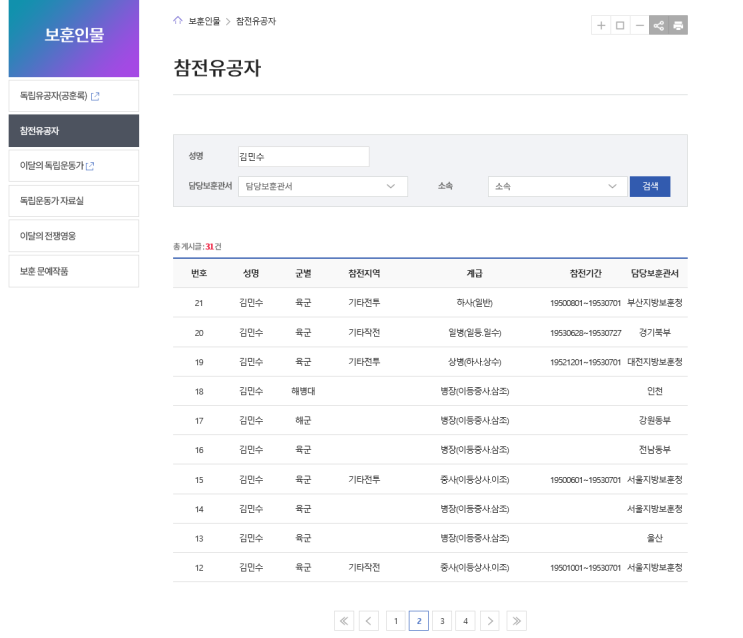Click 보훈인물 breadcrumb link
This screenshot has height=638, width=743.
204,21
